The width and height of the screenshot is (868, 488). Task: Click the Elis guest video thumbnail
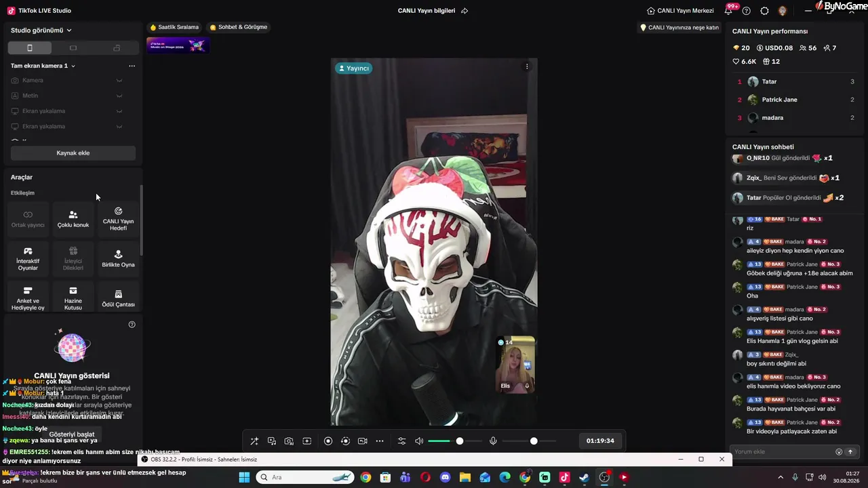[x=515, y=365]
